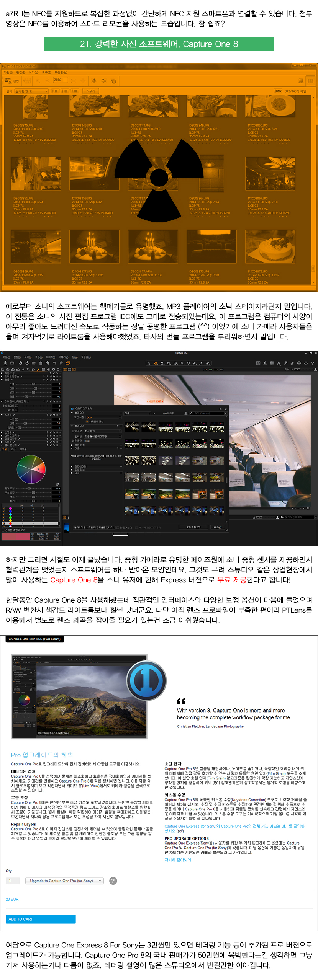The width and height of the screenshot is (318, 980).
Task: Open the 보기 menu in Image Data Converter
Action: [x=34, y=72]
